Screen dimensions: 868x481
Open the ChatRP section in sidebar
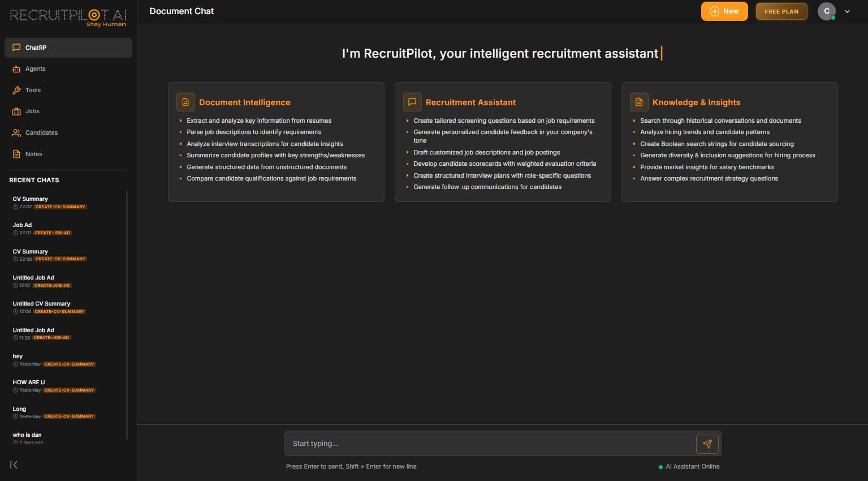[68, 48]
